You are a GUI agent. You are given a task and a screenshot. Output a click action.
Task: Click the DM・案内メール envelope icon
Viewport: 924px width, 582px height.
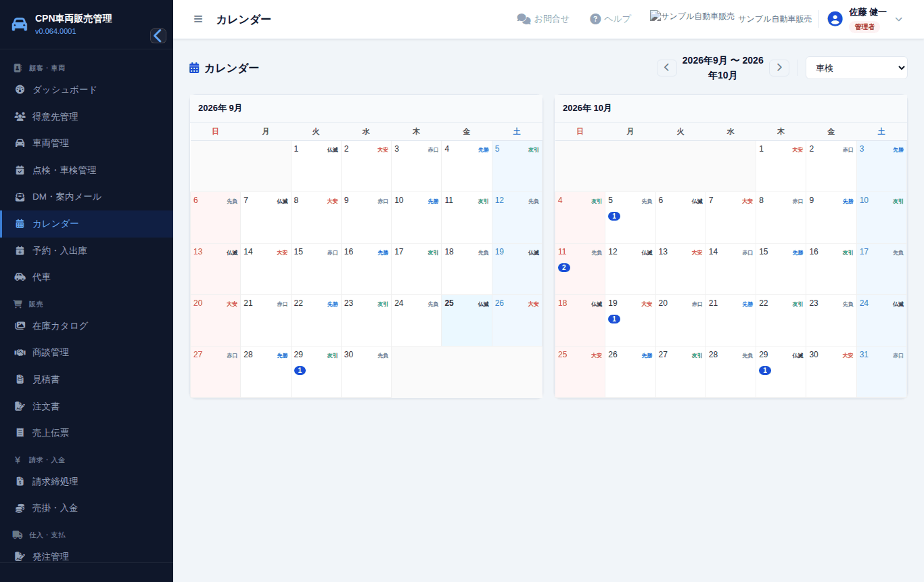point(20,197)
